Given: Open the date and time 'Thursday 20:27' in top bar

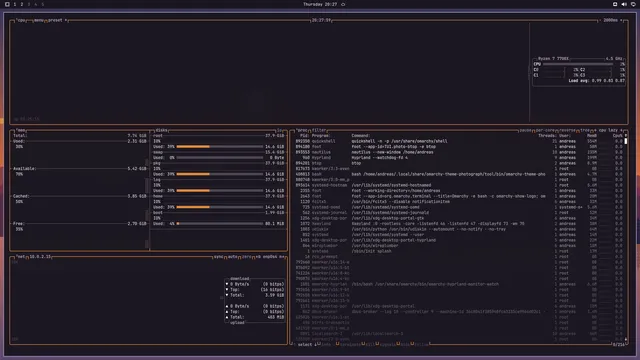Looking at the screenshot, I should click(320, 4).
